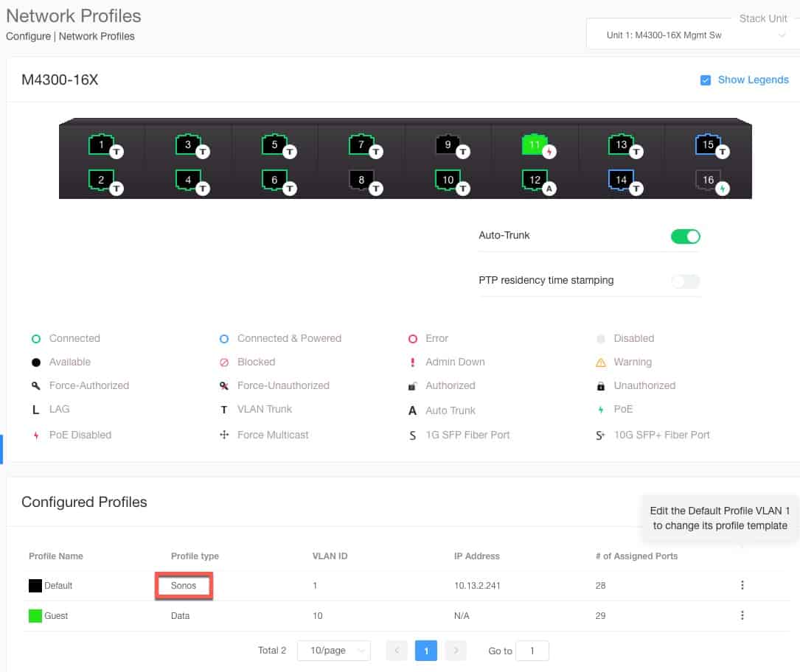
Task: Select page 1 in pagination
Action: pos(426,651)
